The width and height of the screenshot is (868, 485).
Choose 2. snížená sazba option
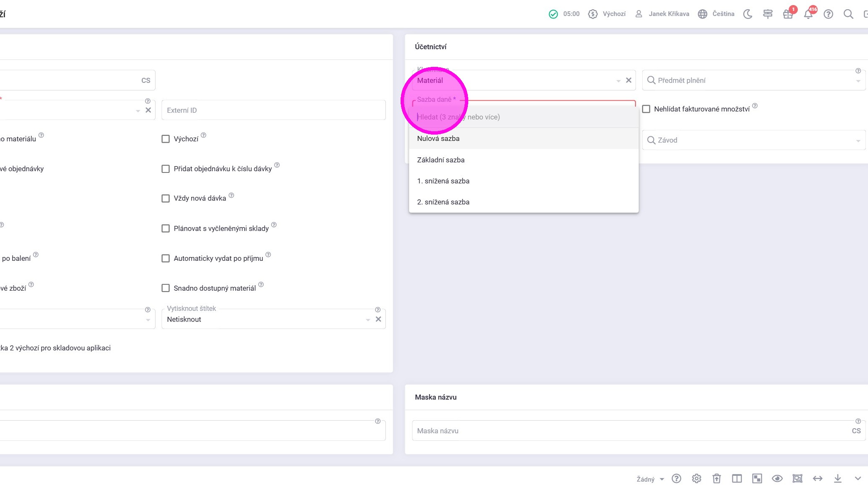point(443,202)
